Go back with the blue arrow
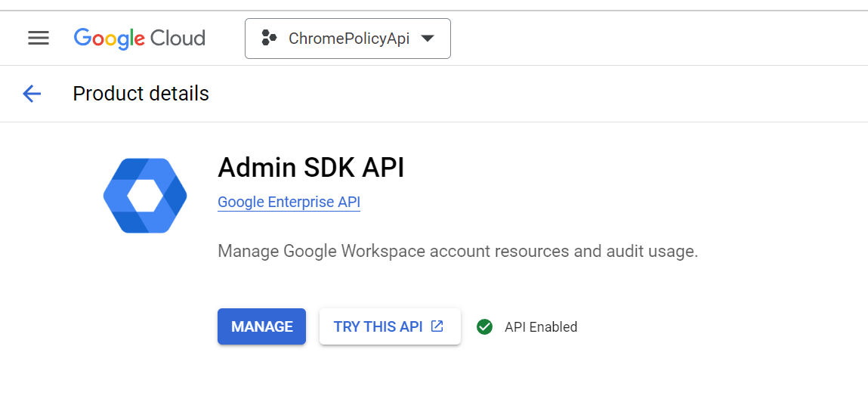The height and width of the screenshot is (402, 868). click(x=32, y=94)
